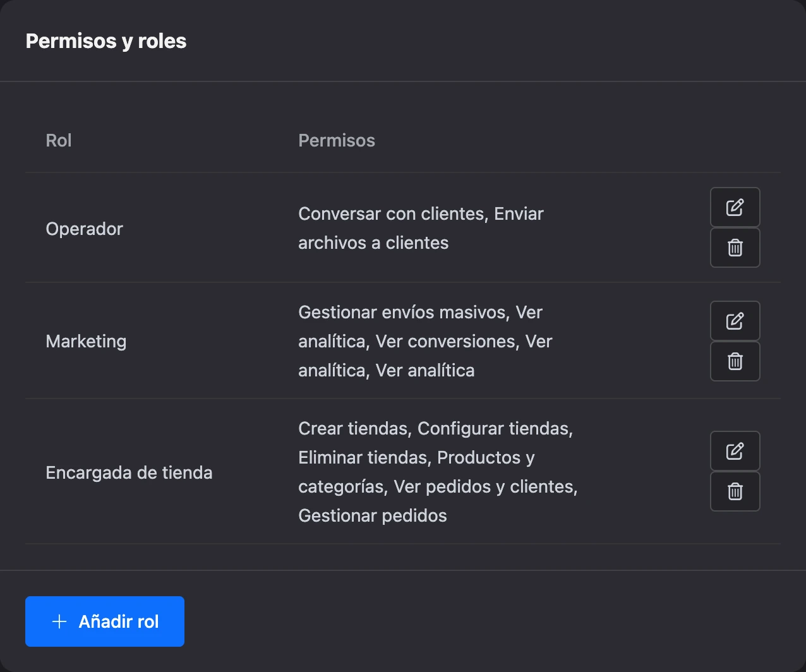Select the Marketing role name
This screenshot has height=672, width=806.
[x=87, y=342]
